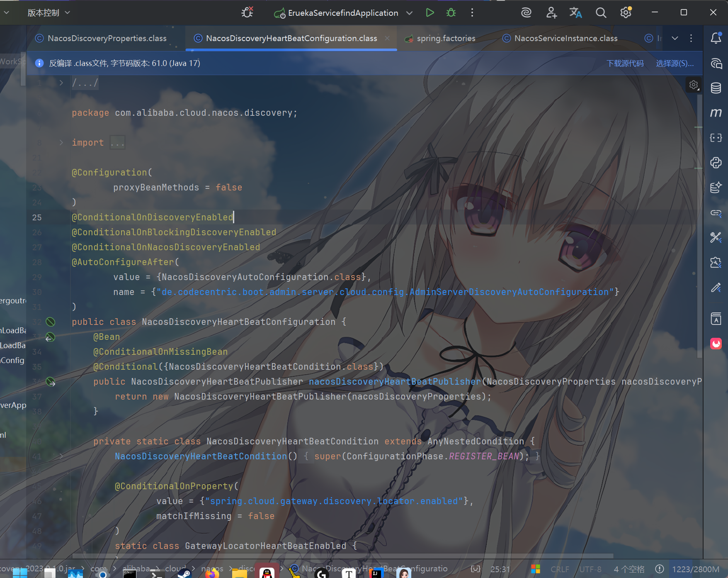Screen dimensions: 728x578
Task: Open the Notifications tool window bell icon
Action: tap(716, 38)
